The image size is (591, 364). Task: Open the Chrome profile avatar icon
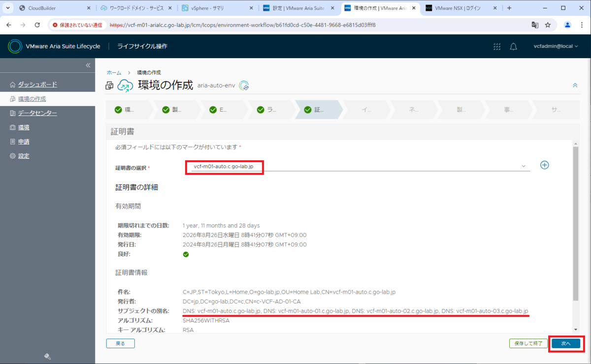[x=567, y=25]
